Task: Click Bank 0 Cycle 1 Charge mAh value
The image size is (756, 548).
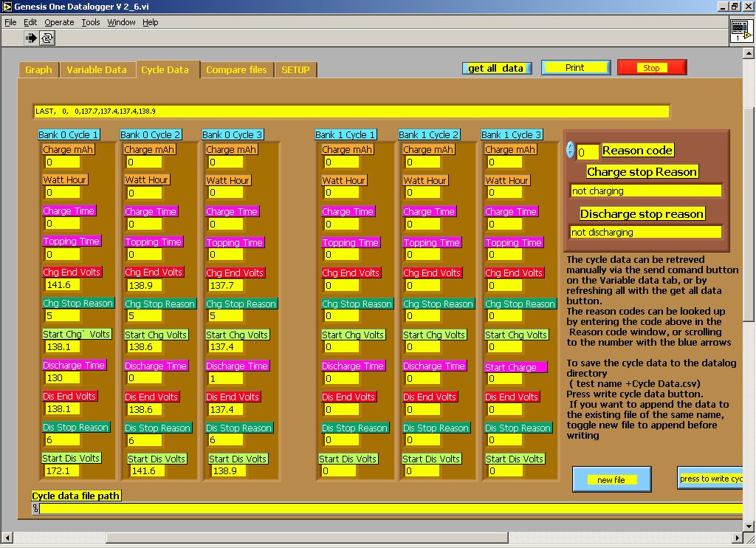Action: 63,162
